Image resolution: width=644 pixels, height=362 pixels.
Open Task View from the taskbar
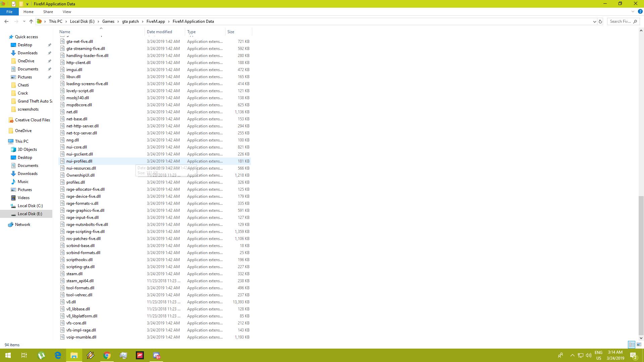click(24, 355)
